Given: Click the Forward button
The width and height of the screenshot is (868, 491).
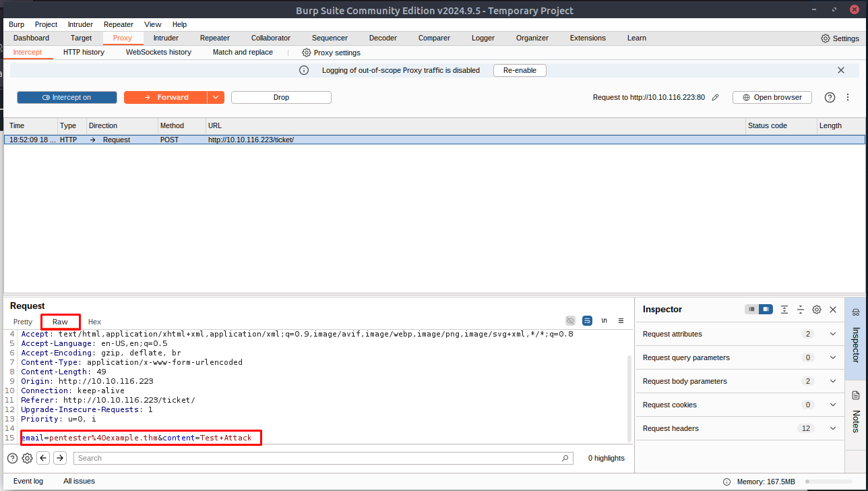Looking at the screenshot, I should 166,98.
